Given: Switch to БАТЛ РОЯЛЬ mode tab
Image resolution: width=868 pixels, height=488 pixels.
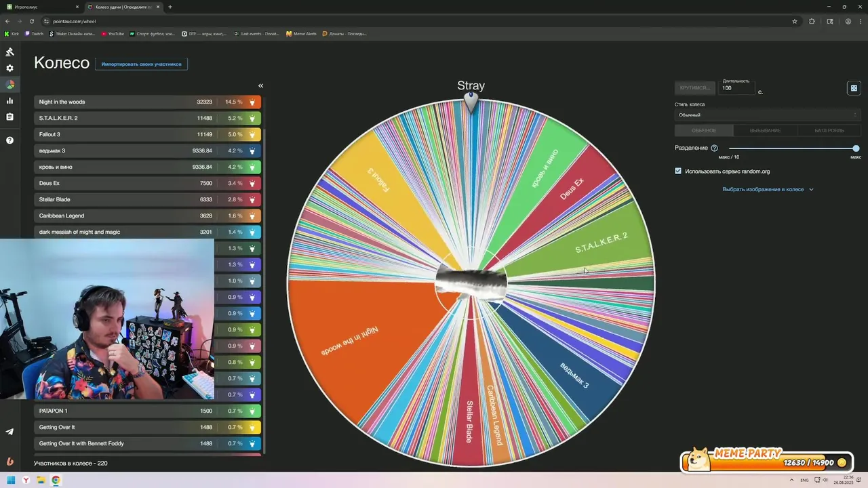Looking at the screenshot, I should (829, 130).
